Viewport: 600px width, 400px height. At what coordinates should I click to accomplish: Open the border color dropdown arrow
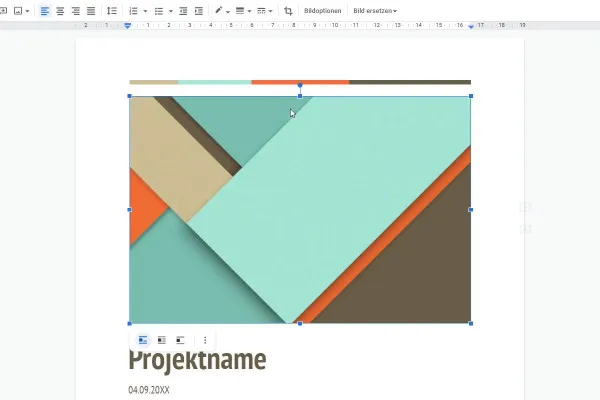(228, 11)
